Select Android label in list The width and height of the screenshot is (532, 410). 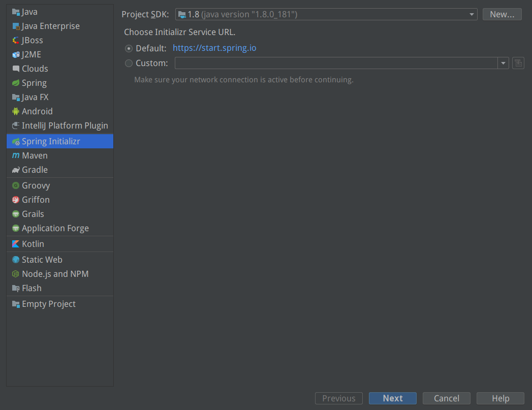click(x=37, y=112)
